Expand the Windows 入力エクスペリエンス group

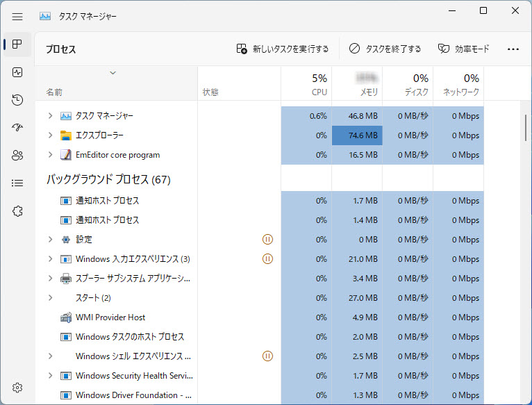[50, 259]
